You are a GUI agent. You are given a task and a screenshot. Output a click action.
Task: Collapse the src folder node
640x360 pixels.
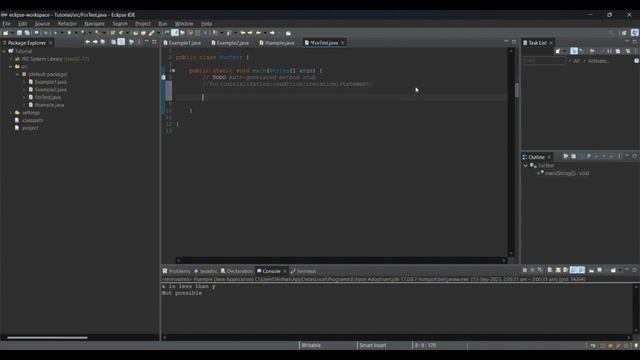click(11, 67)
